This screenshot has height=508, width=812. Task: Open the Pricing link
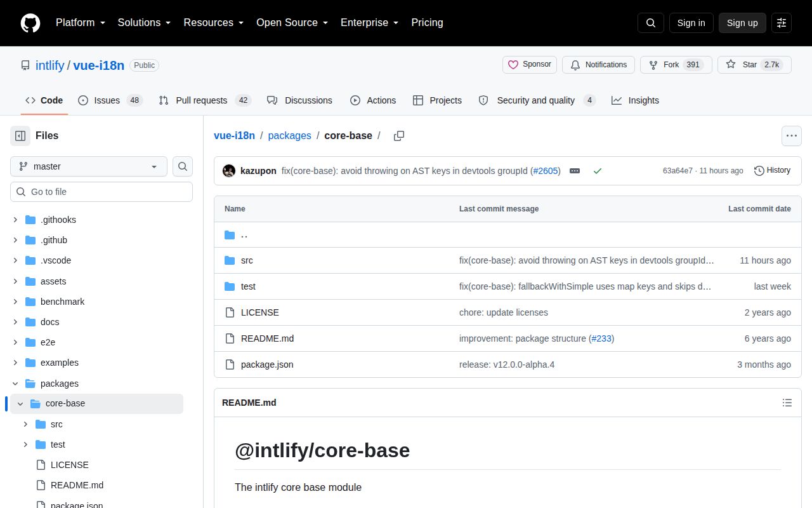(x=427, y=23)
